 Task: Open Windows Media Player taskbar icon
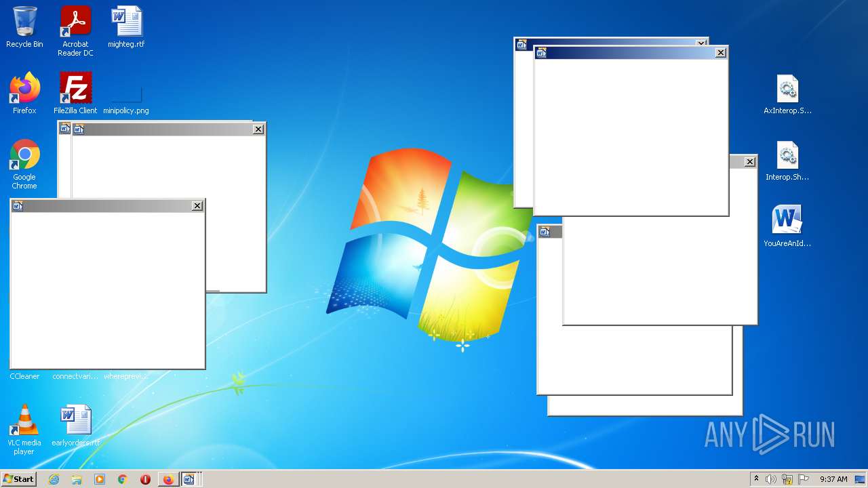100,479
